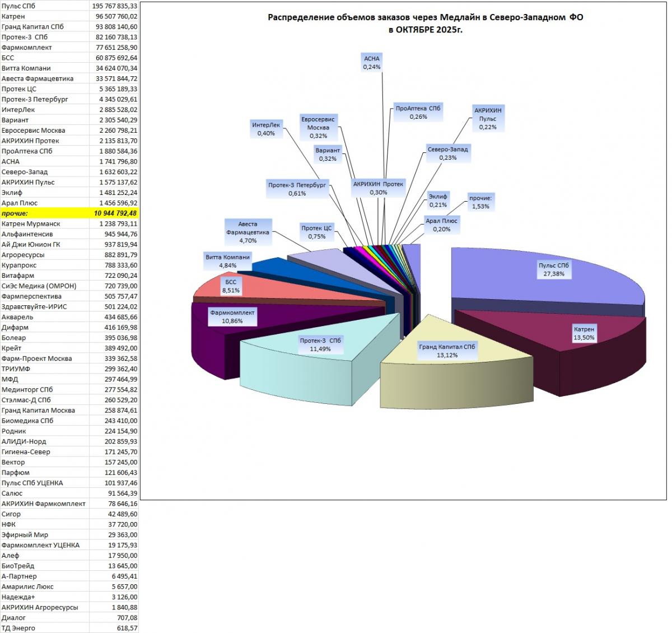The width and height of the screenshot is (672, 633).
Task: Select the Катрен Мурманск cell
Action: point(44,224)
